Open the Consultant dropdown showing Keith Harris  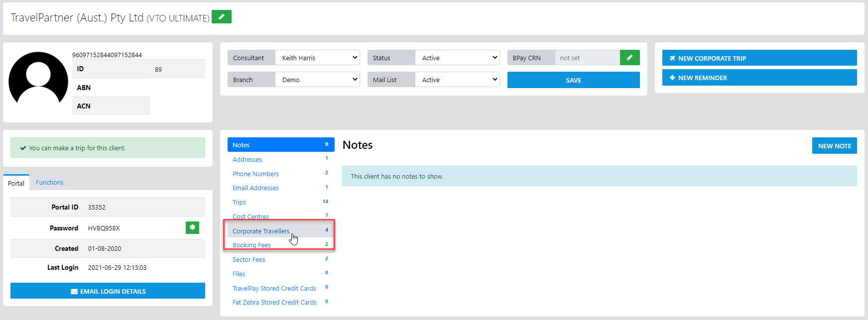(317, 58)
